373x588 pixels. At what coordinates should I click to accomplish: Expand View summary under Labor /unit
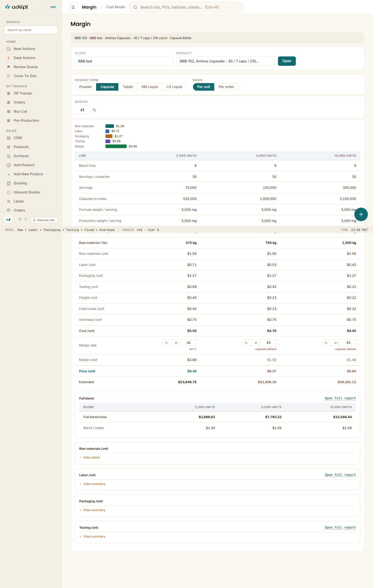point(94,484)
